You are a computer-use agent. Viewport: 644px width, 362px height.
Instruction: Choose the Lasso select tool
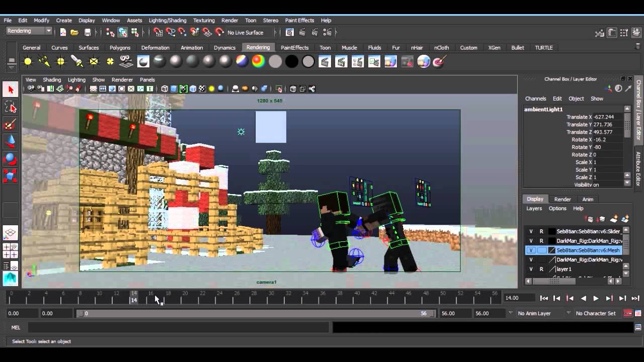[10, 107]
